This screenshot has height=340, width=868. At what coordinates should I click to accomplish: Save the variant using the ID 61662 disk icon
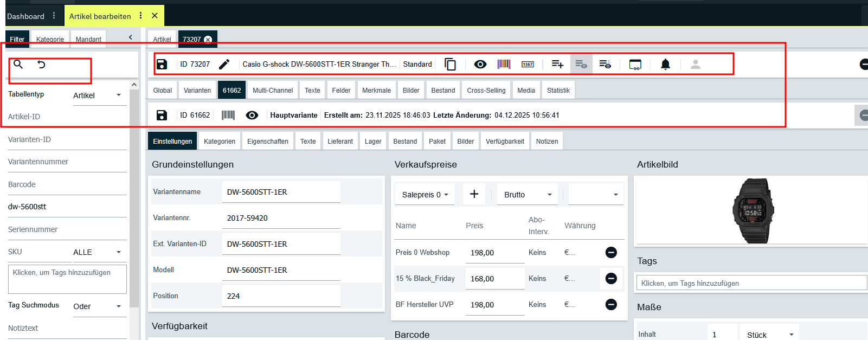162,115
